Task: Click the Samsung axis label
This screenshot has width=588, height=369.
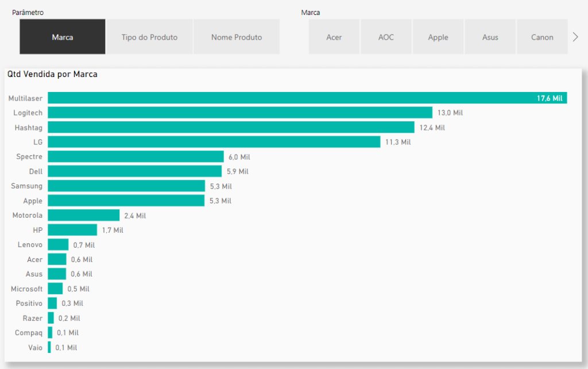Action: tap(26, 186)
